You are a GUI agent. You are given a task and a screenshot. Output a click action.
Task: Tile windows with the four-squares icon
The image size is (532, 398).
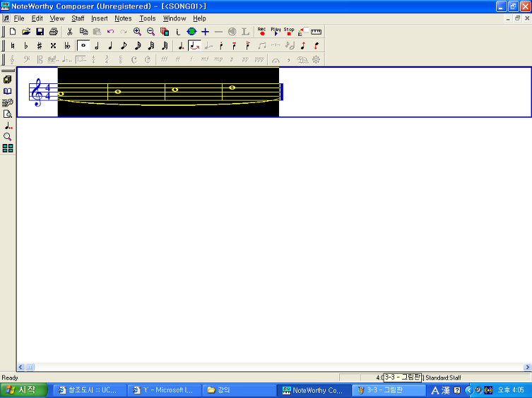[x=8, y=148]
